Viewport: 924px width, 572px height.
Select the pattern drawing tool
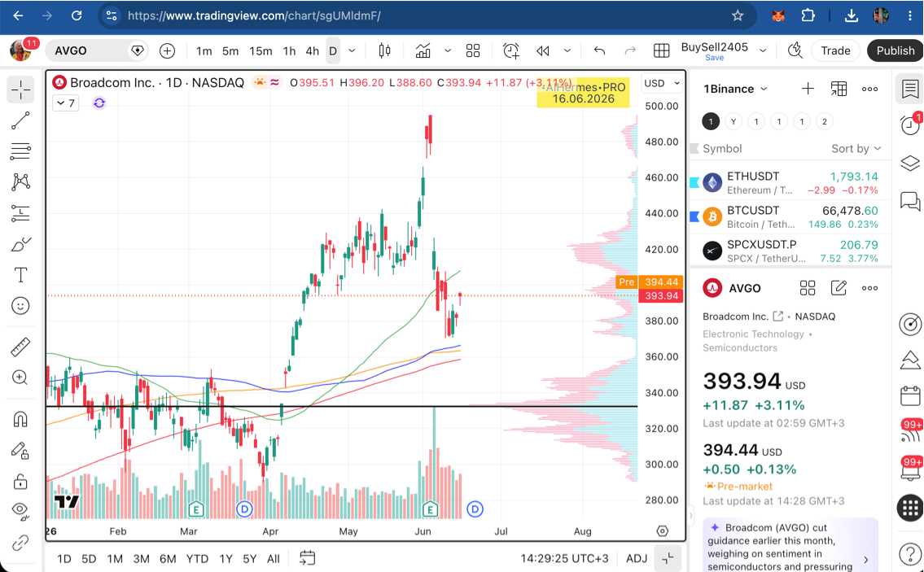click(x=20, y=182)
